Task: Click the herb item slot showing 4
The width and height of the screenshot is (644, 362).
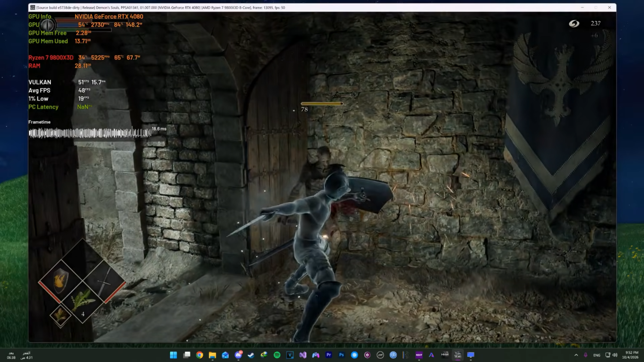Action: pos(82,303)
